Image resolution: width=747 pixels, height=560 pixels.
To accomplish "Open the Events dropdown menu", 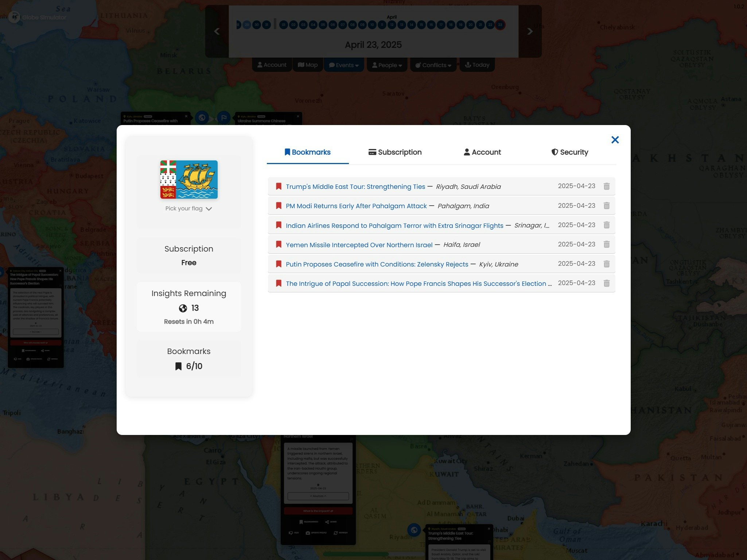I will 343,65.
